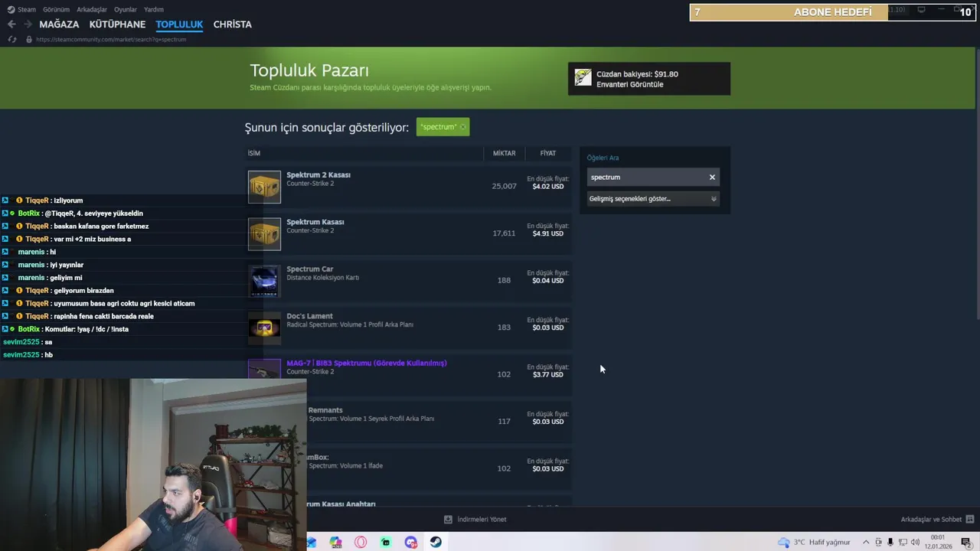Viewport: 980px width, 551px height.
Task: Click the $3.77 USD price
Action: (x=548, y=374)
